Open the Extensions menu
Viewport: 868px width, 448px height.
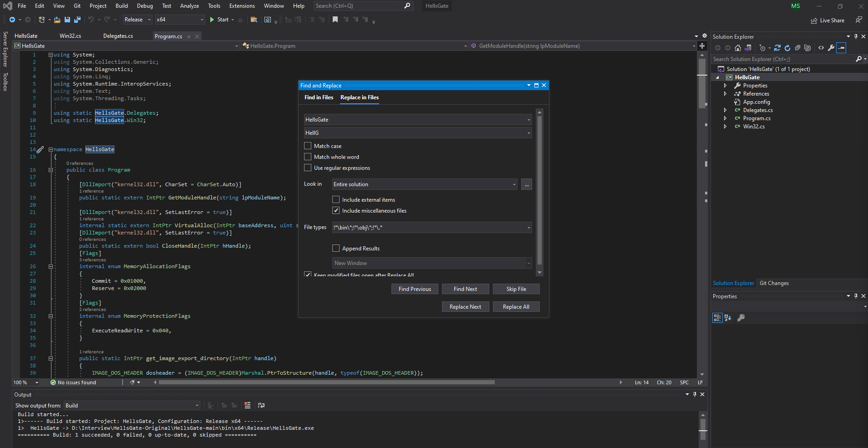point(242,6)
